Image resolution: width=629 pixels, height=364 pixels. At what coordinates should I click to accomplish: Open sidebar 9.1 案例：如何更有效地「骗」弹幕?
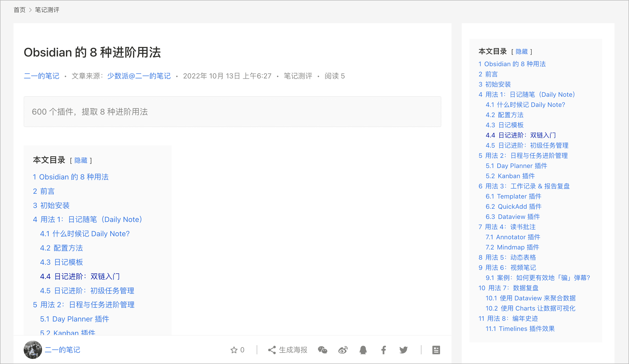(x=538, y=278)
